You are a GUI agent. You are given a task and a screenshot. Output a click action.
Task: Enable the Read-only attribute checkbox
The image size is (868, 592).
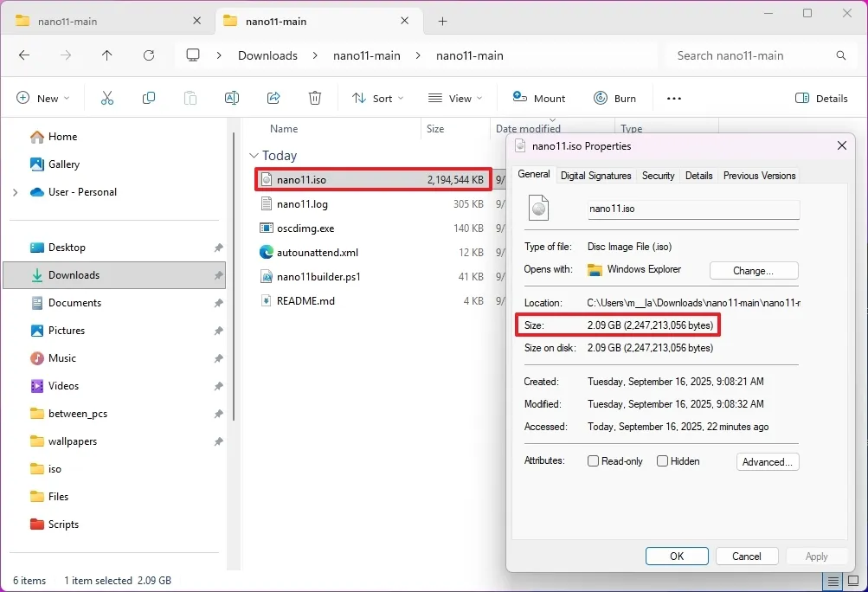(x=594, y=460)
